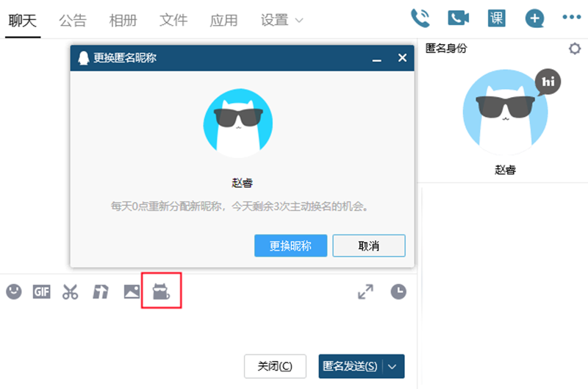Select the screenshot scissors tool

tap(71, 292)
